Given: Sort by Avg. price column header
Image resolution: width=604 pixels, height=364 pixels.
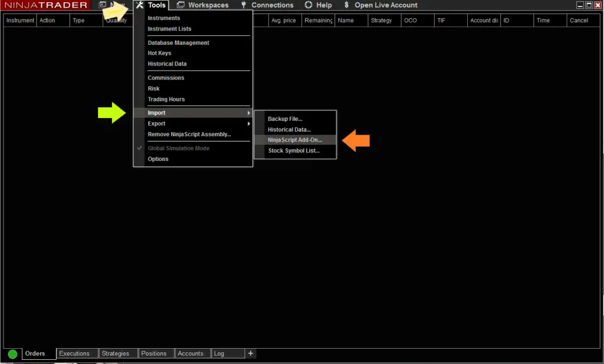Looking at the screenshot, I should point(285,21).
